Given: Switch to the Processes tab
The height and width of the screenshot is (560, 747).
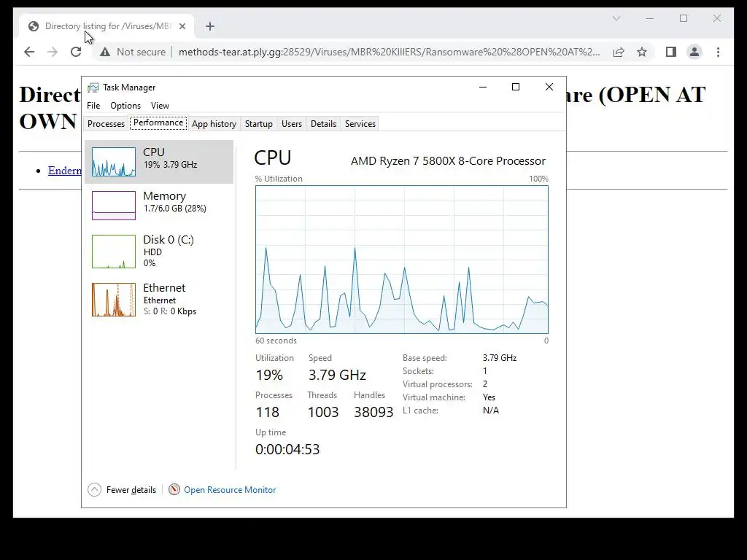Looking at the screenshot, I should (x=106, y=124).
